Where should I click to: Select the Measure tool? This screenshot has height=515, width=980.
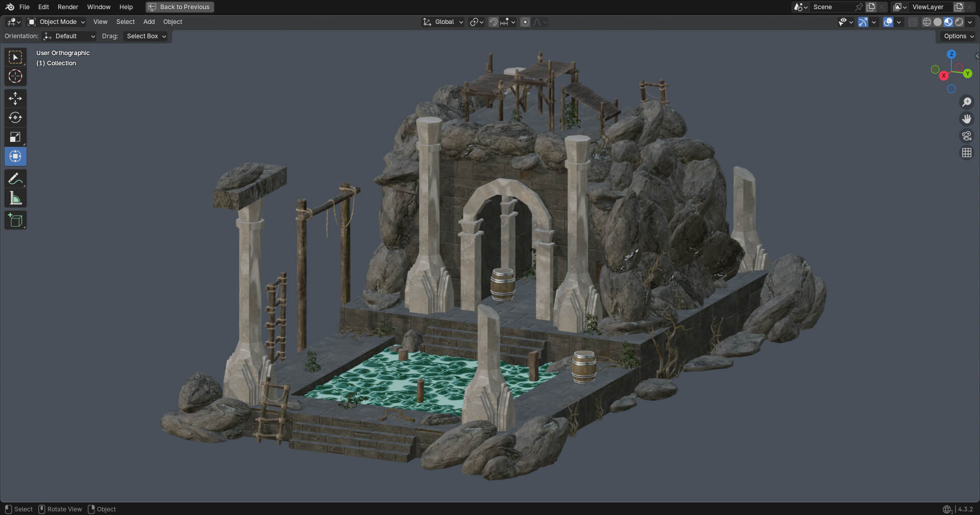[x=15, y=198]
